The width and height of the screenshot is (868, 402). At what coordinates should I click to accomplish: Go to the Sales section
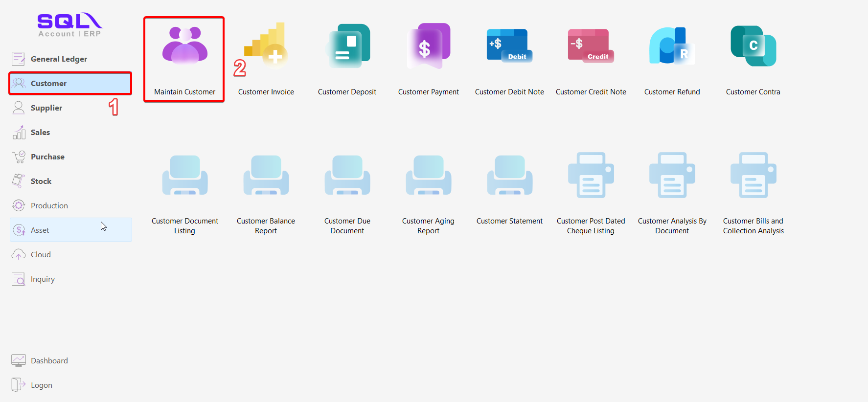[40, 133]
